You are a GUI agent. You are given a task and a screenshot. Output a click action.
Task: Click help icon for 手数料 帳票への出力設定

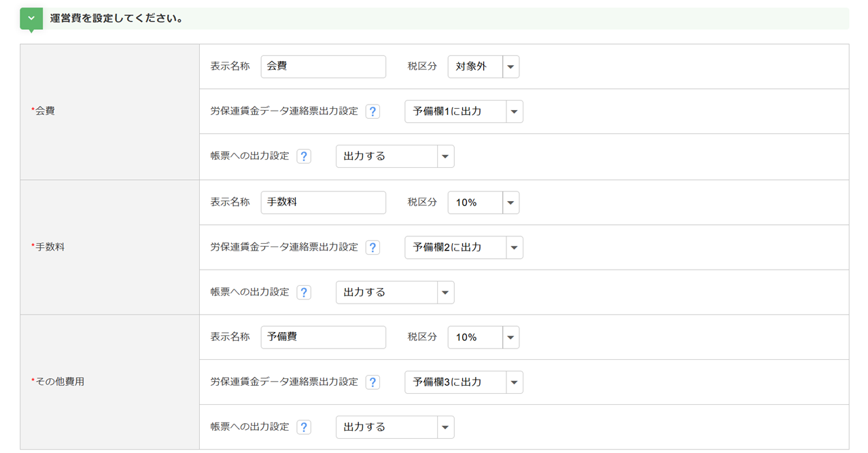click(304, 292)
